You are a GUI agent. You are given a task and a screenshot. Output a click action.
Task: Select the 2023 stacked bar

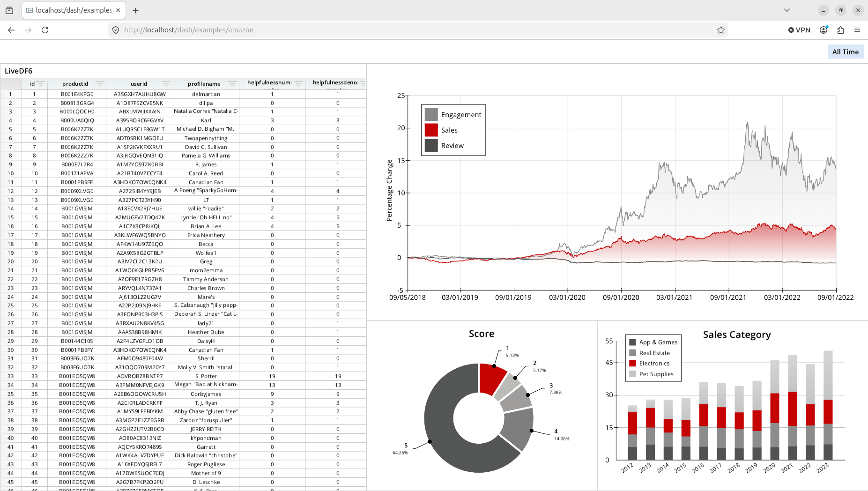828,405
